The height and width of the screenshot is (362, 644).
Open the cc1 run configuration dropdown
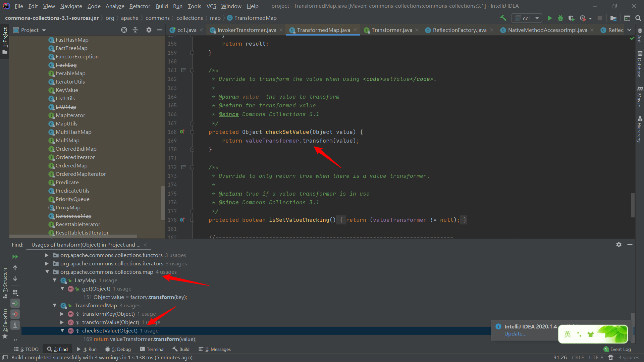point(527,18)
